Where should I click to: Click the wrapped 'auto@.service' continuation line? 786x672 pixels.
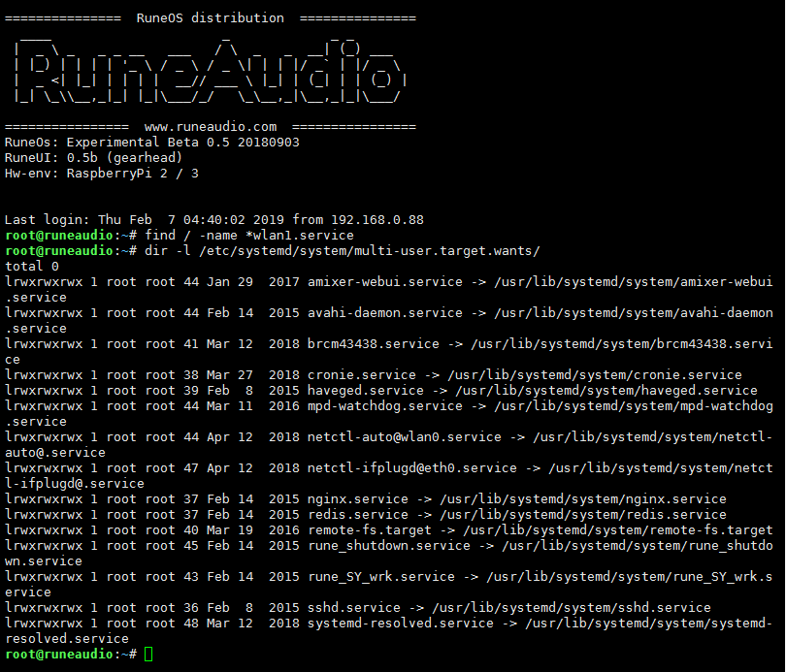click(55, 453)
